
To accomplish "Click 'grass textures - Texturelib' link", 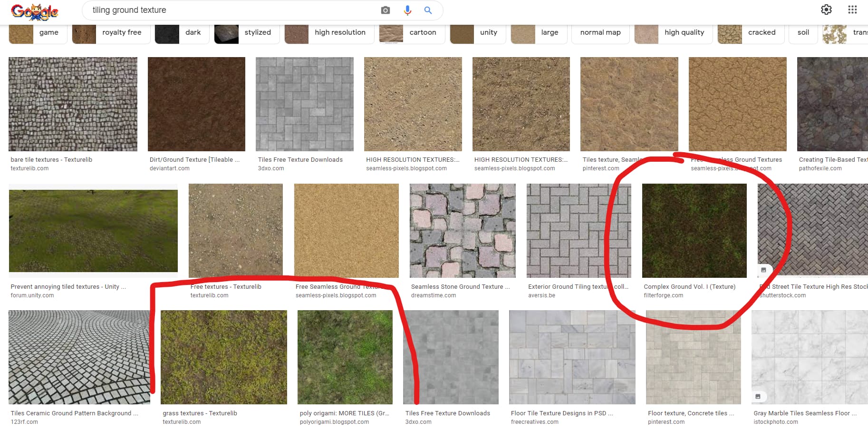I will coord(200,413).
